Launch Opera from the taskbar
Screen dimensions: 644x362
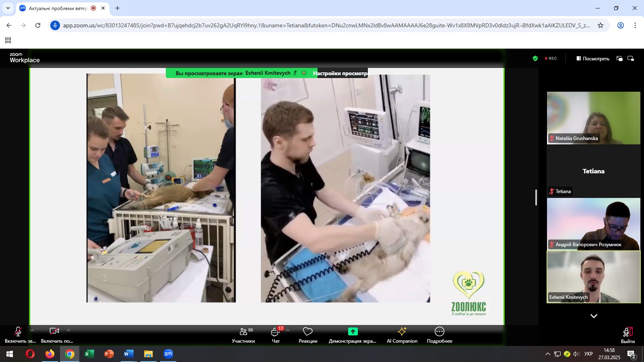click(x=30, y=354)
